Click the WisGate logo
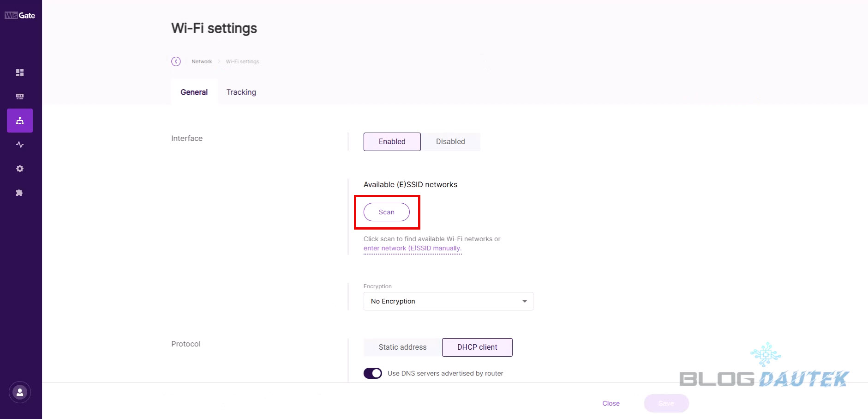 tap(20, 15)
